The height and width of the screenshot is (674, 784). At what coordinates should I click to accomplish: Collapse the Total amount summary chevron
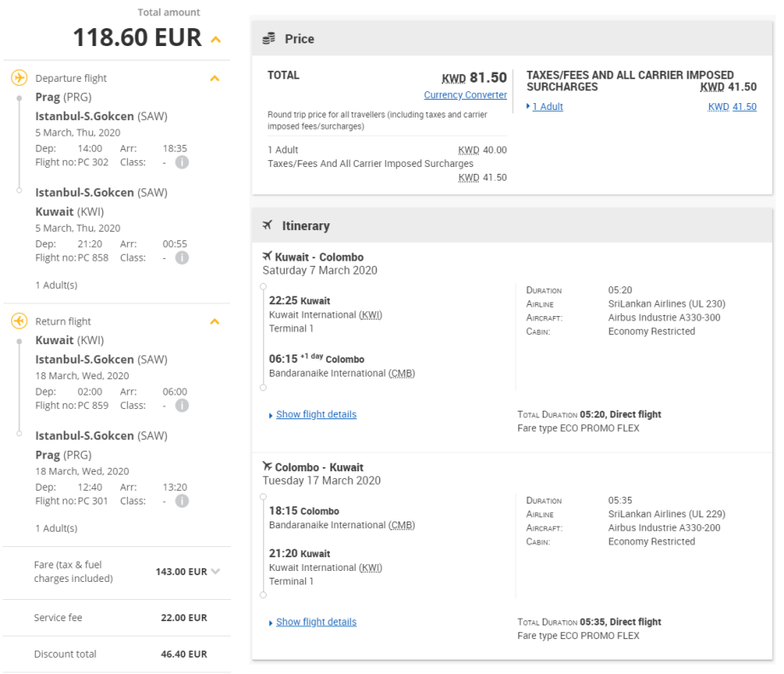pos(216,39)
